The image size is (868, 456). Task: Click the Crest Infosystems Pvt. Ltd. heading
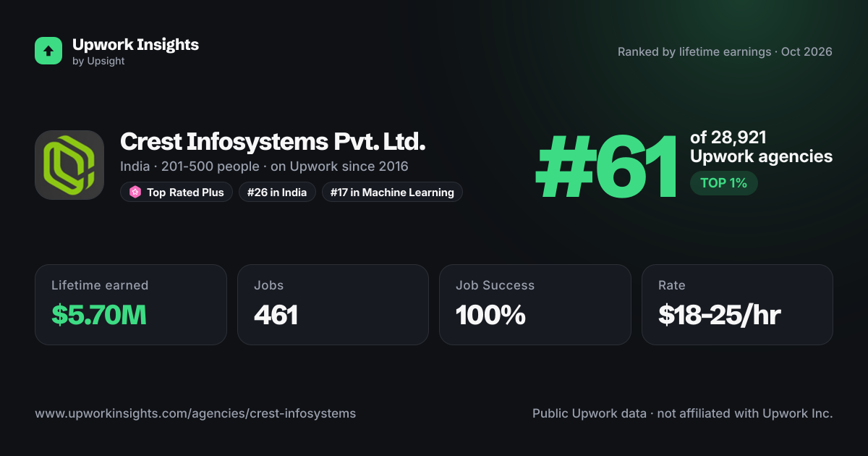pos(273,141)
